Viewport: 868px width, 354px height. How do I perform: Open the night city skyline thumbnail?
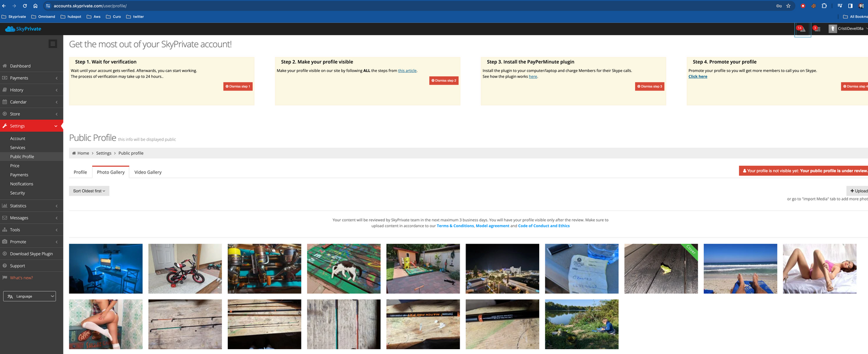point(502,269)
